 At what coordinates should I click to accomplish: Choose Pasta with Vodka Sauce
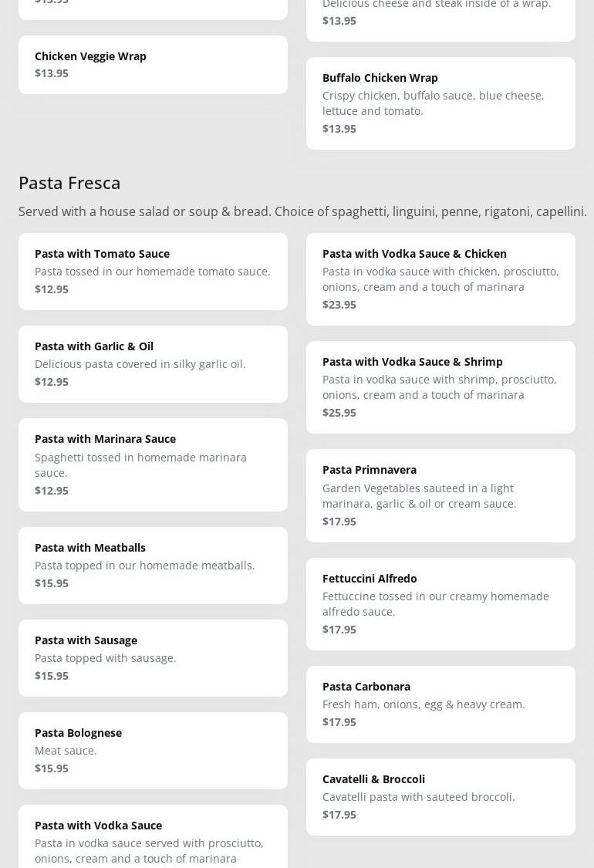pyautogui.click(x=153, y=836)
